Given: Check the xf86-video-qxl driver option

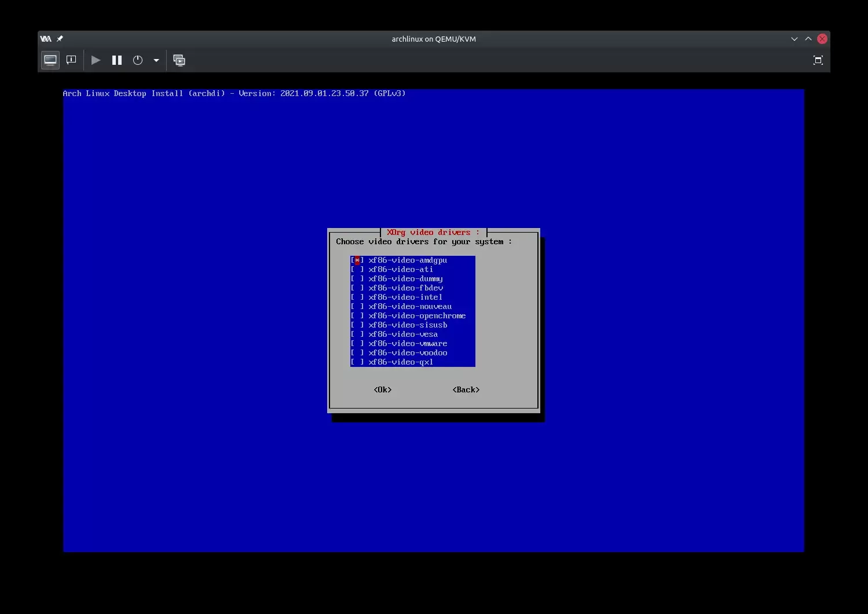Looking at the screenshot, I should click(x=357, y=362).
